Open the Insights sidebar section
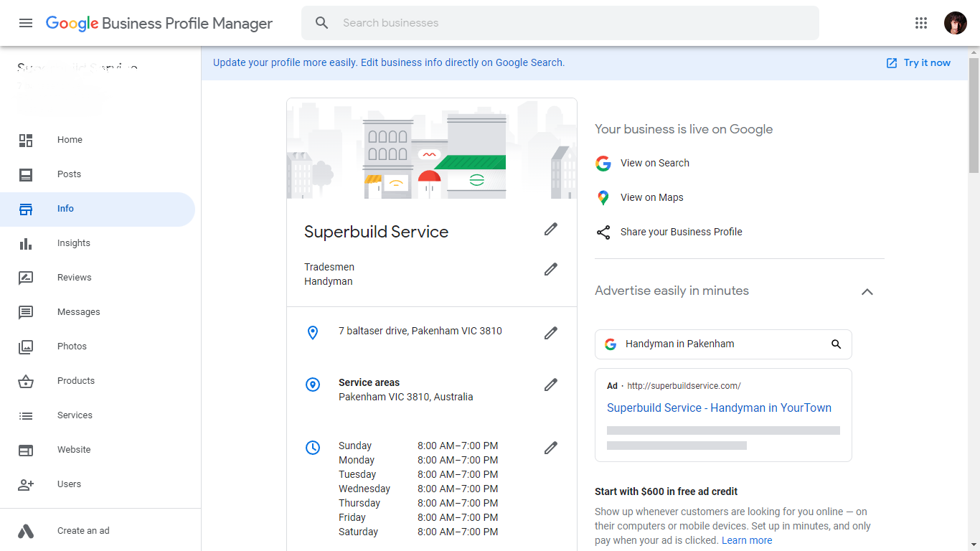980x551 pixels. coord(73,243)
